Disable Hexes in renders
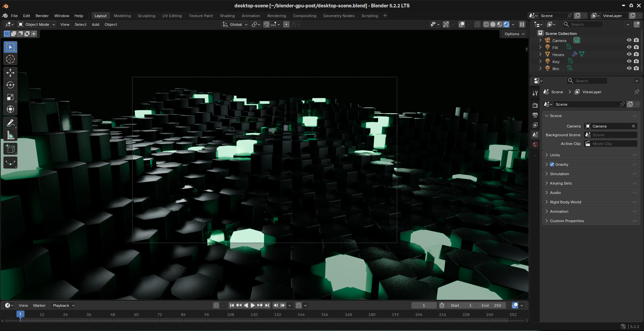The width and height of the screenshot is (644, 331). [x=636, y=54]
